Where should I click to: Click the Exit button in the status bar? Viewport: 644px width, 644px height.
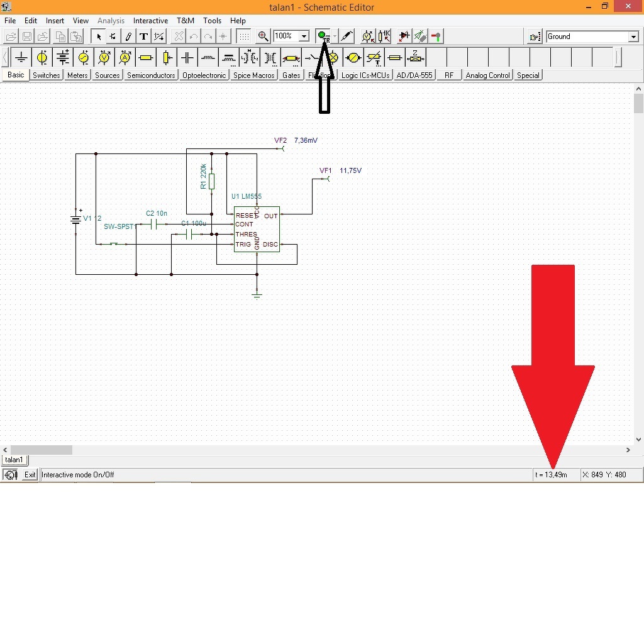(x=30, y=474)
